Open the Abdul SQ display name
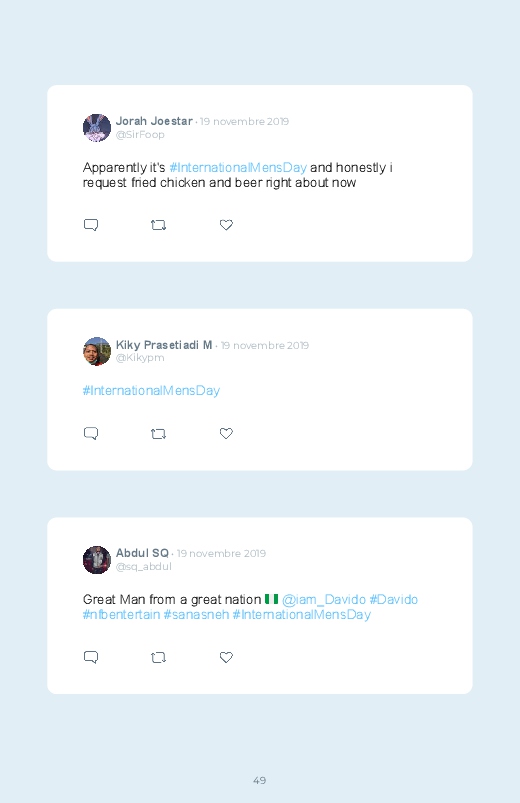 [x=142, y=553]
